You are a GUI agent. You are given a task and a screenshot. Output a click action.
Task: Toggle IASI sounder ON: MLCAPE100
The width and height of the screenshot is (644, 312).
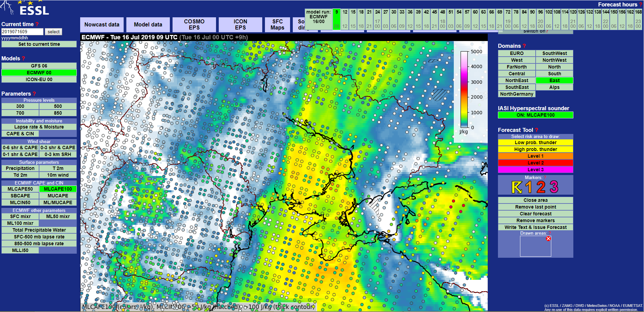536,115
